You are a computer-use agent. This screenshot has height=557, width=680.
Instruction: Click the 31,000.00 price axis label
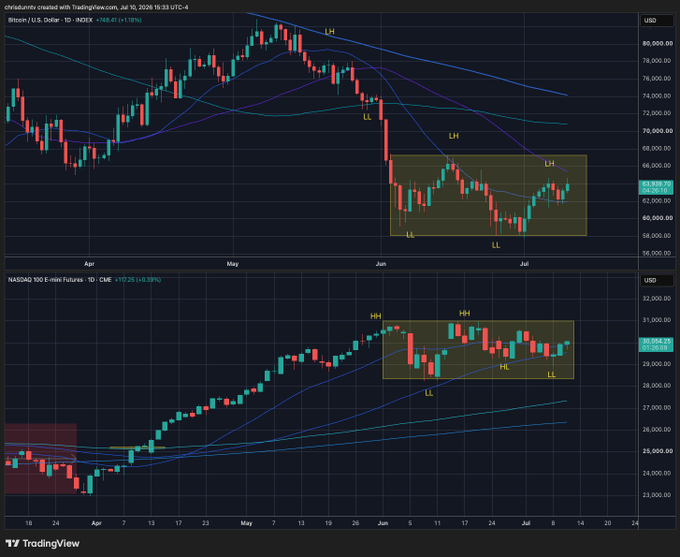click(x=657, y=320)
